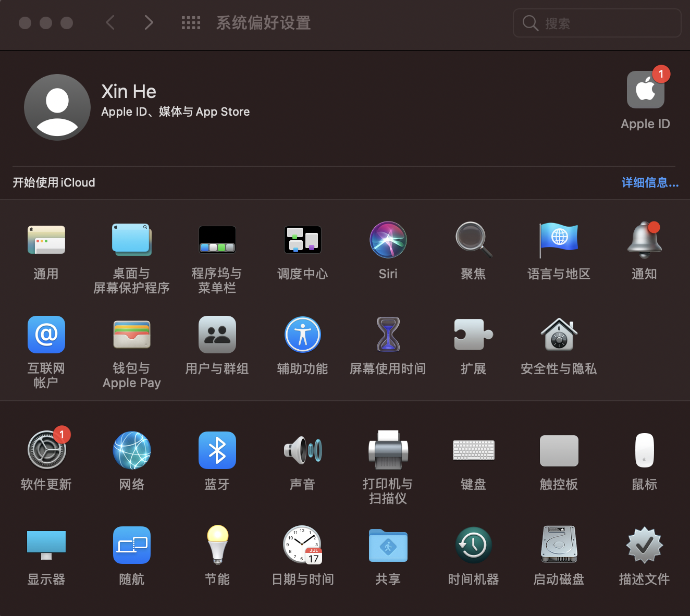
Task: Open 蓝牙 (Bluetooth) preferences
Action: [x=217, y=450]
